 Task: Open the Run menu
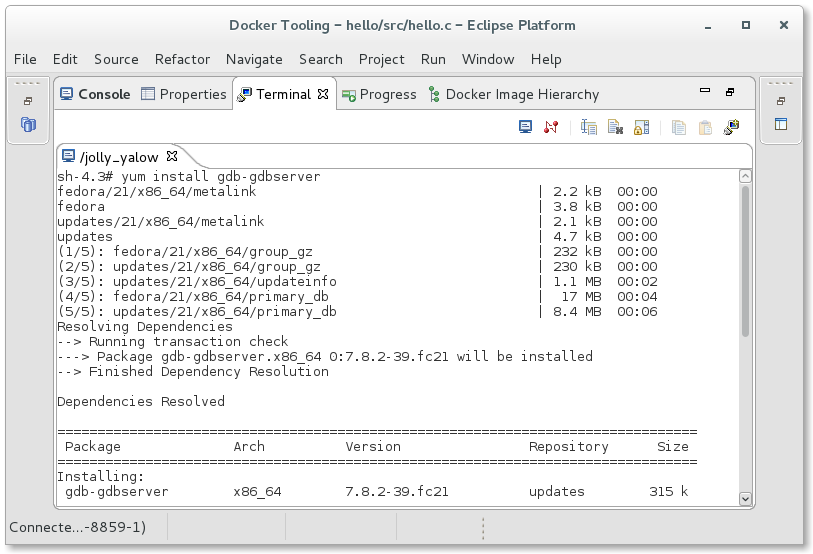click(x=433, y=59)
